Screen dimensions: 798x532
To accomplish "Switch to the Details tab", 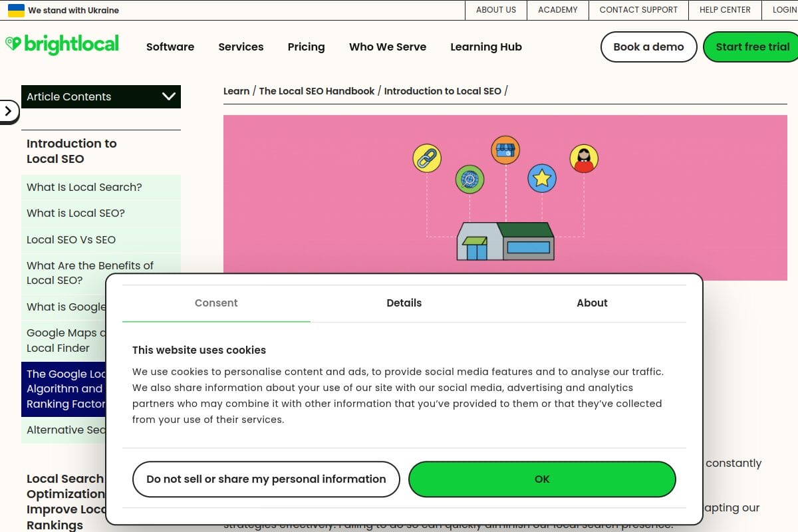I will coord(404,303).
